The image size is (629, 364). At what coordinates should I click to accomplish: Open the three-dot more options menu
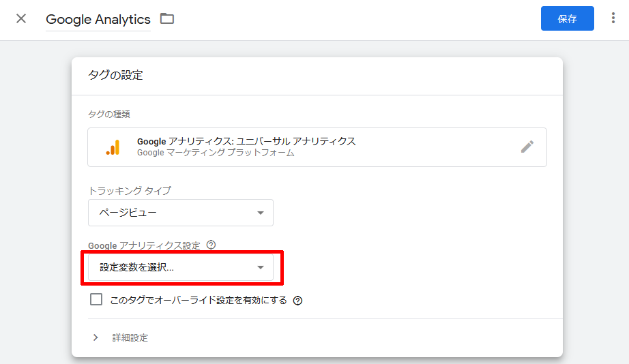point(613,18)
